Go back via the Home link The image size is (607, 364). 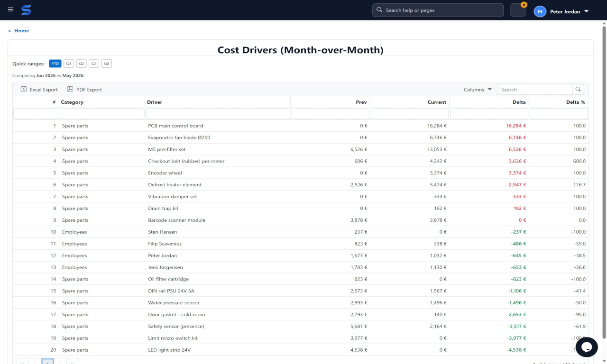(21, 31)
